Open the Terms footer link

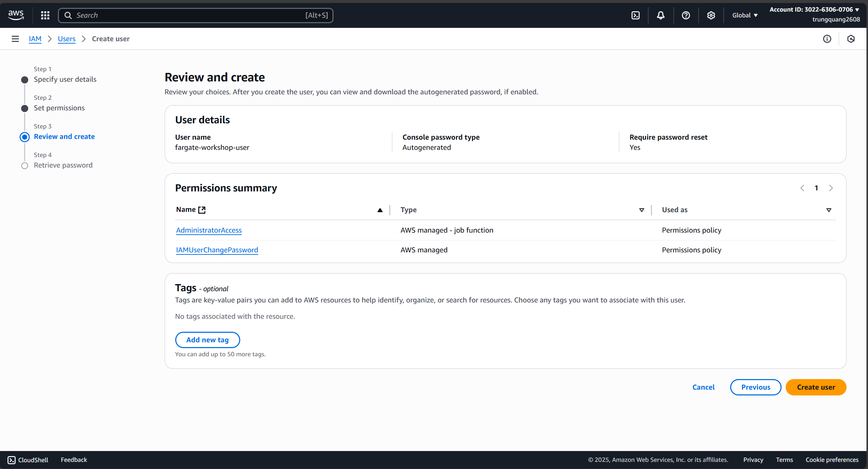(x=784, y=460)
